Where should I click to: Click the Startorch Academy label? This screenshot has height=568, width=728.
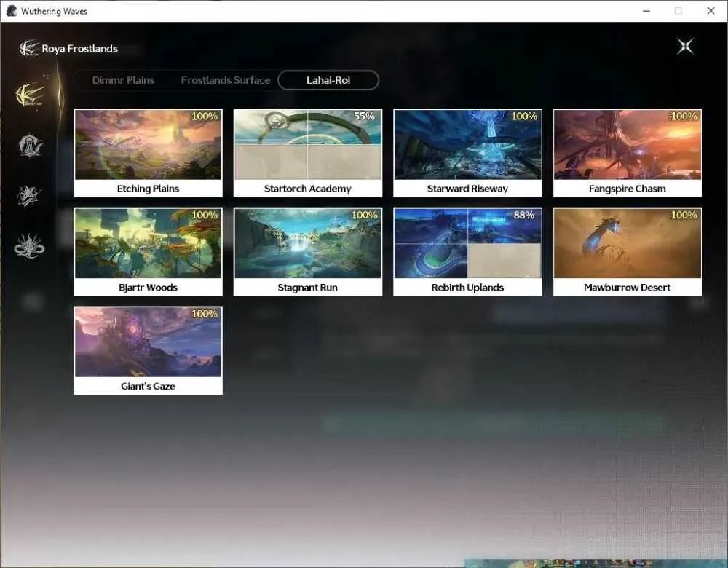pos(308,188)
